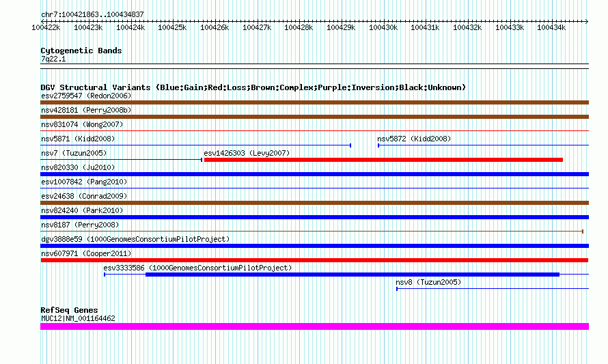Viewport: 608px width, 364px height.
Task: Click the 100427k ruler tick label
Action: point(257,27)
